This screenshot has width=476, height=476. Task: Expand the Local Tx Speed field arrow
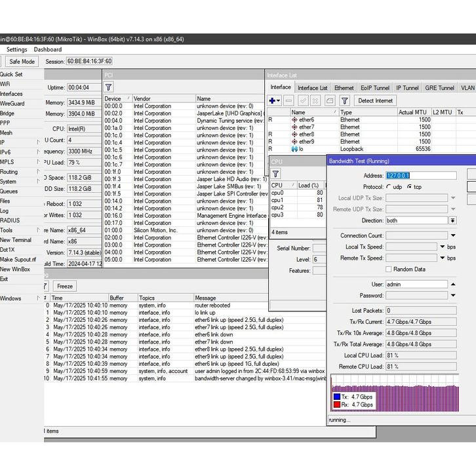tap(443, 247)
